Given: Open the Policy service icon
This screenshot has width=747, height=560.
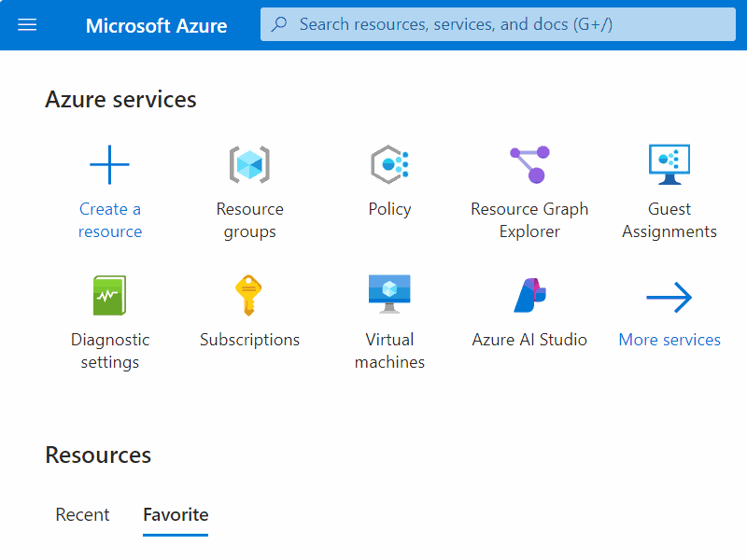Looking at the screenshot, I should 389,164.
